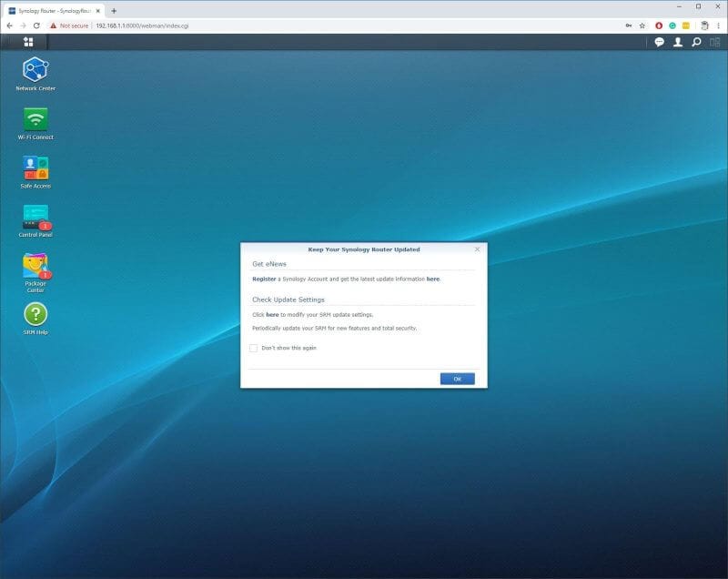The width and height of the screenshot is (728, 579).
Task: Open the widgets panel icon
Action: (715, 42)
